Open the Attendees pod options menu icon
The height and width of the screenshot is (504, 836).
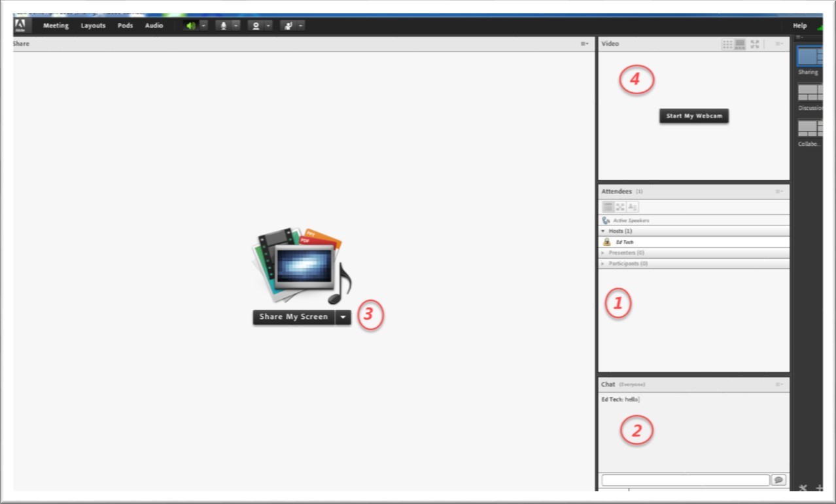point(779,192)
